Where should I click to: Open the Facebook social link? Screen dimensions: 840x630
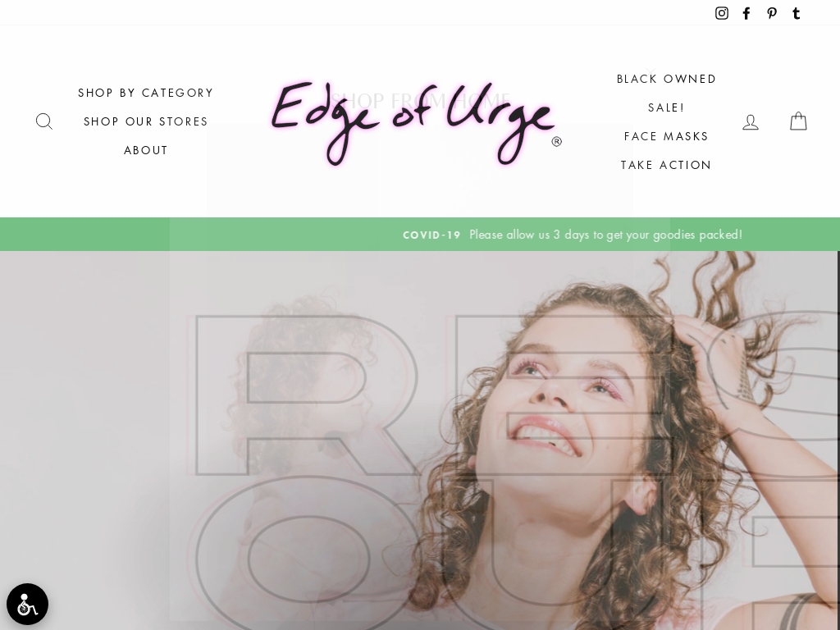point(746,13)
